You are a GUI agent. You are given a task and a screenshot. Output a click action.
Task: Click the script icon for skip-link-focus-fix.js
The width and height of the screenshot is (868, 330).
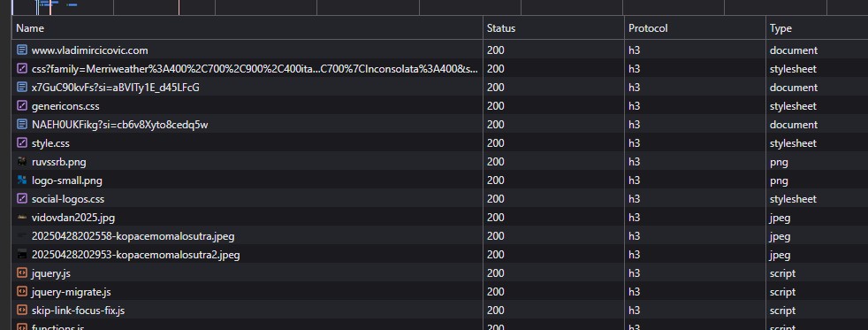pos(22,311)
